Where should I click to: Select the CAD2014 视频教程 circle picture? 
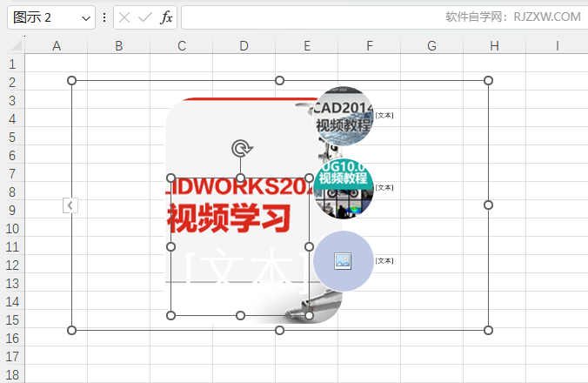(x=344, y=117)
